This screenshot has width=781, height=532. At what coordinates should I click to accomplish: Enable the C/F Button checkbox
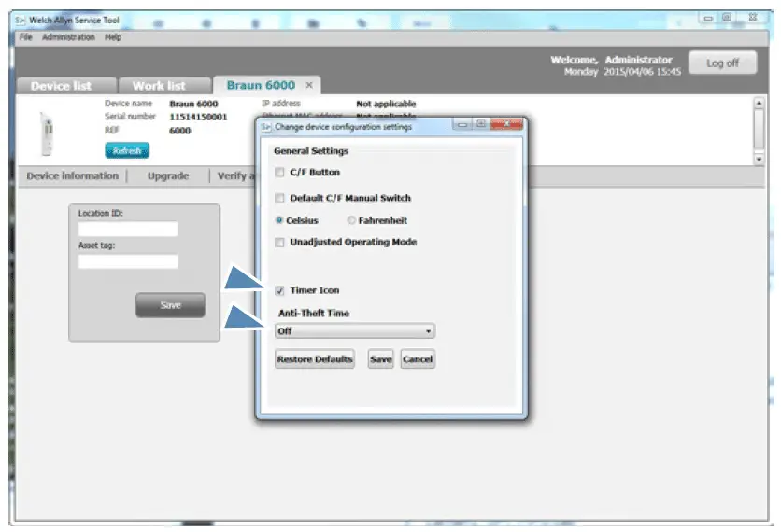(x=279, y=172)
